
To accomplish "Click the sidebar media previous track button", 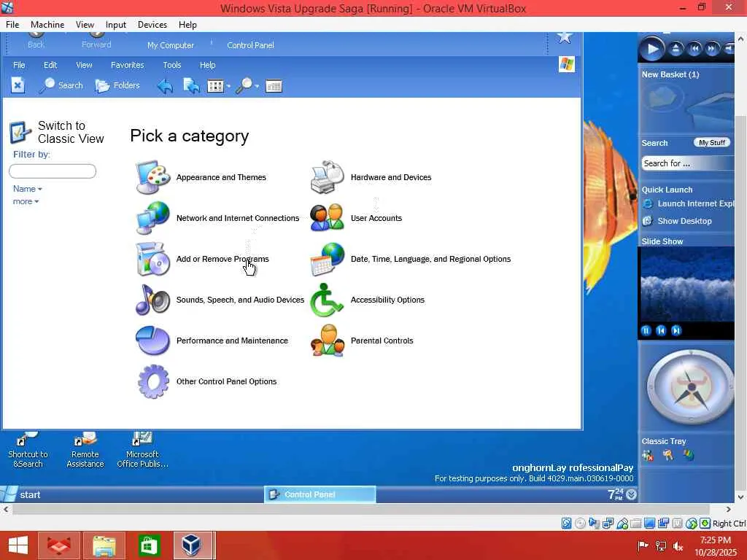I will 694,49.
